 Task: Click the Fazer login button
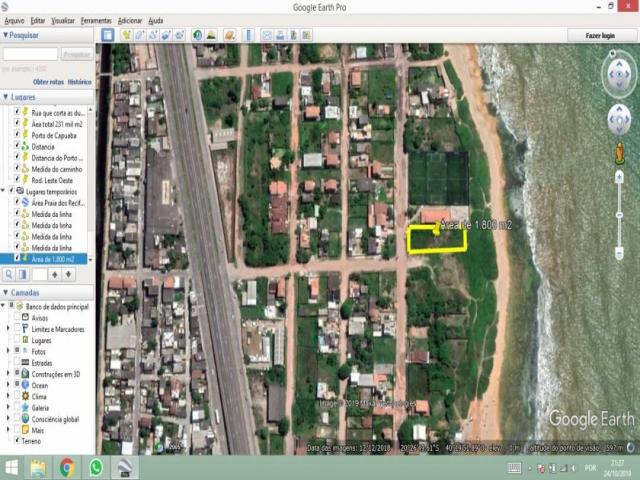[x=601, y=36]
